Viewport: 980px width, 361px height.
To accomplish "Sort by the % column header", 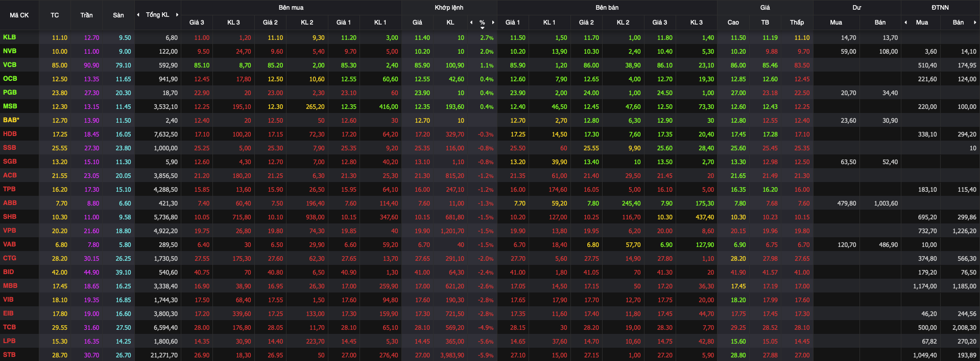I will click(x=482, y=22).
